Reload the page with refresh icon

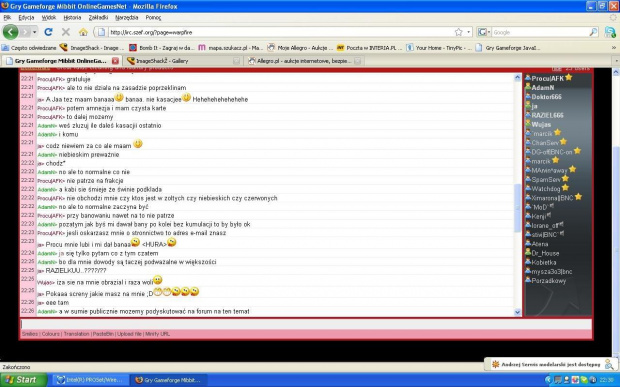(48, 32)
